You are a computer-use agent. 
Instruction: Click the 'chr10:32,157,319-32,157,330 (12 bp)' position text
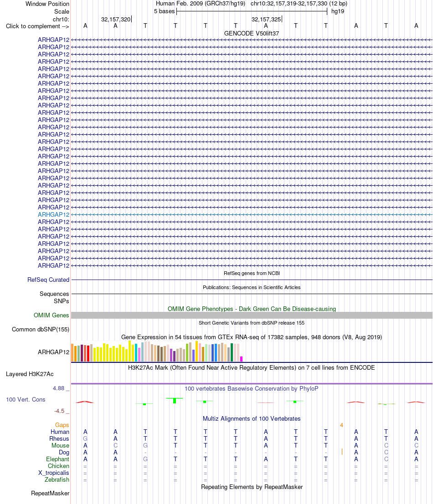299,4
